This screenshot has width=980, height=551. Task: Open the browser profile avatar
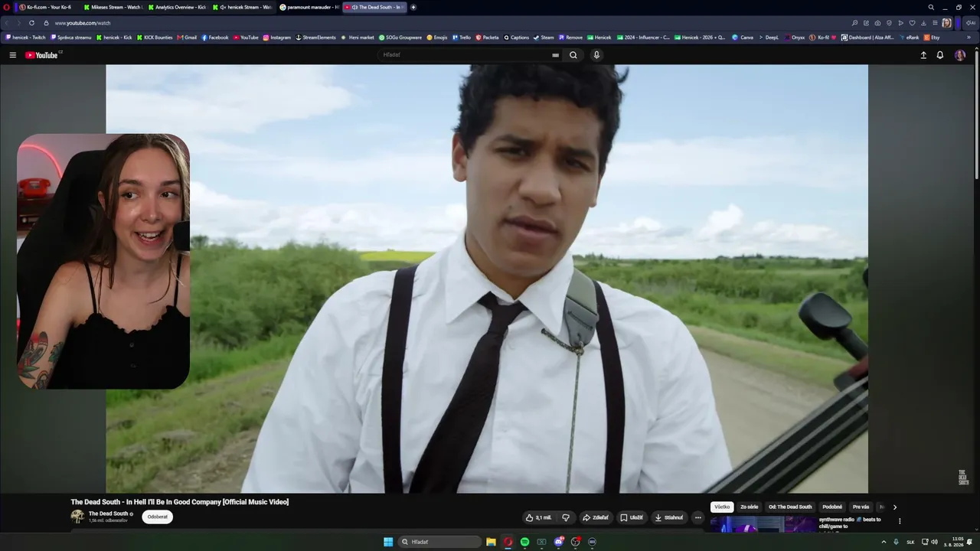tap(946, 23)
